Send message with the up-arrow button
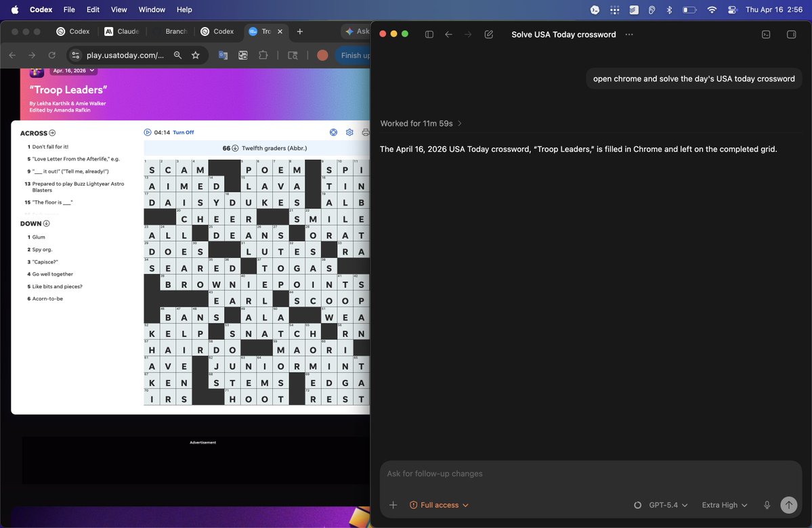The height and width of the screenshot is (528, 812). (x=789, y=505)
